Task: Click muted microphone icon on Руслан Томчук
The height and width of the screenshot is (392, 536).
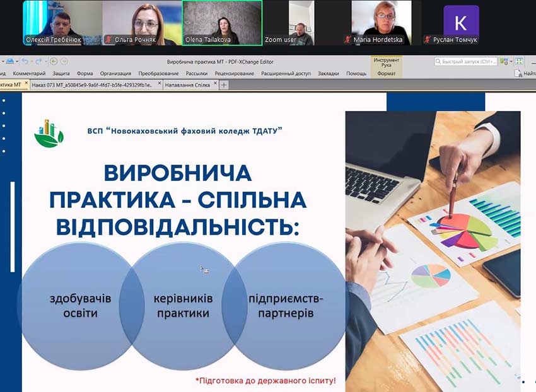Action: [428, 40]
